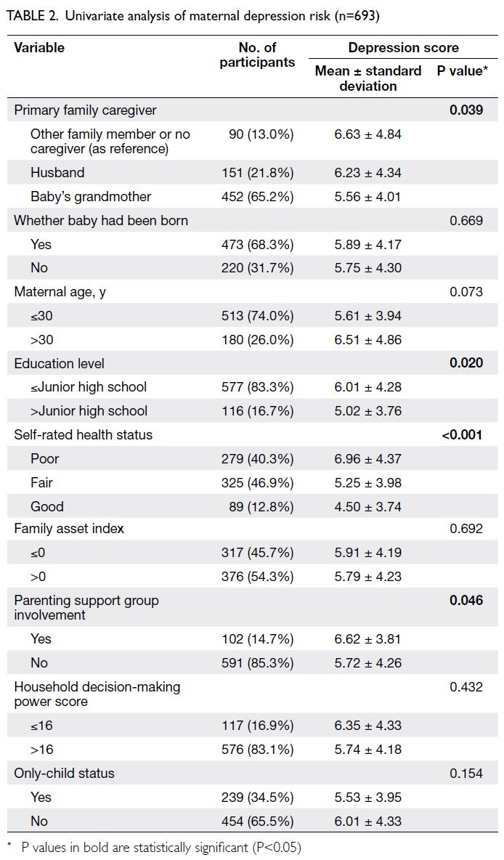
Task: Click the Self-rated health status label
Action: pyautogui.click(x=84, y=435)
